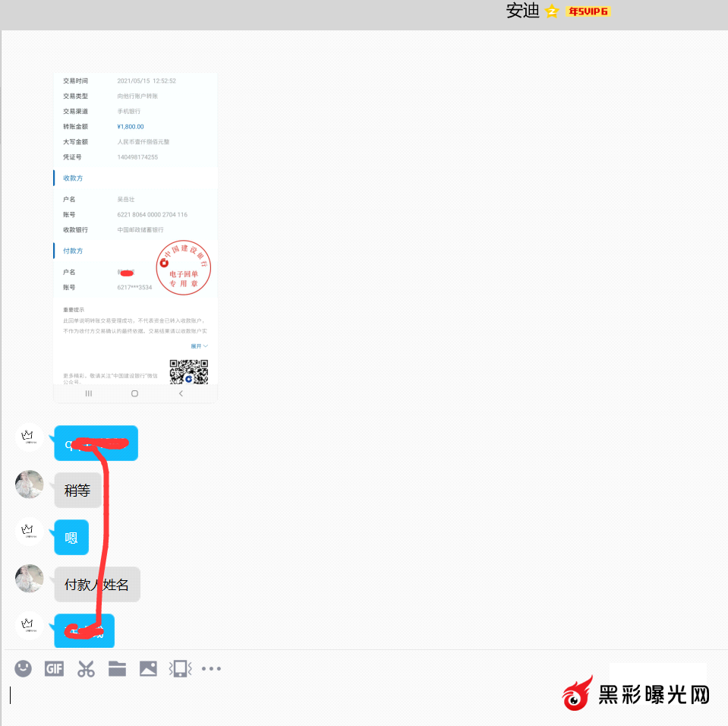Click the gold star icon beside 安迪
The width and height of the screenshot is (728, 726).
tap(552, 11)
